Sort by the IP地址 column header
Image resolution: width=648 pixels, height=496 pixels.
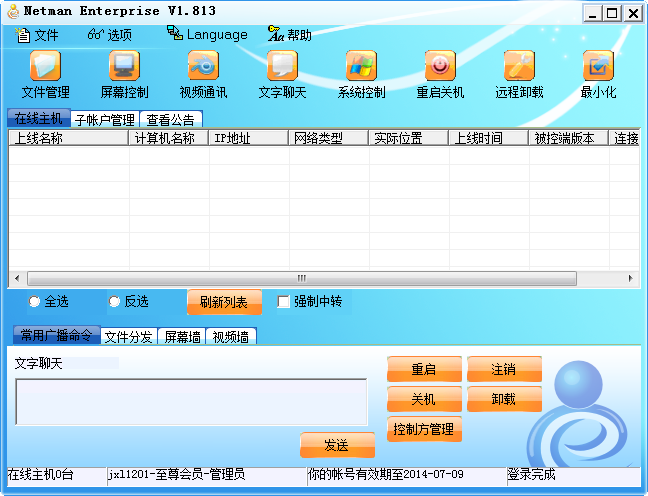[249, 138]
